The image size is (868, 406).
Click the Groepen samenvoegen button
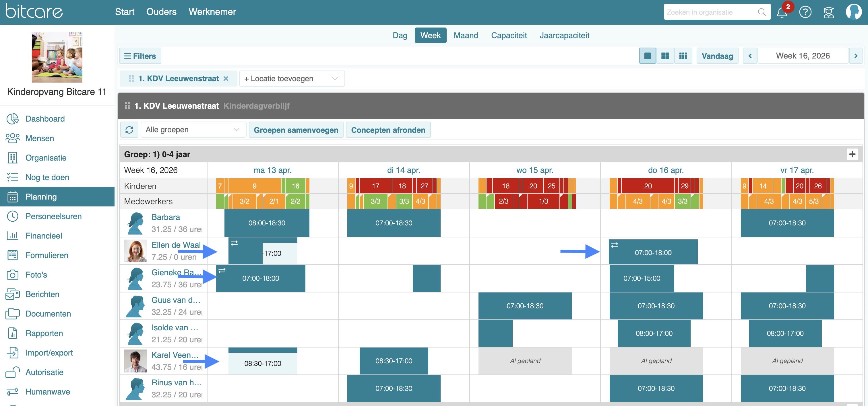click(296, 130)
